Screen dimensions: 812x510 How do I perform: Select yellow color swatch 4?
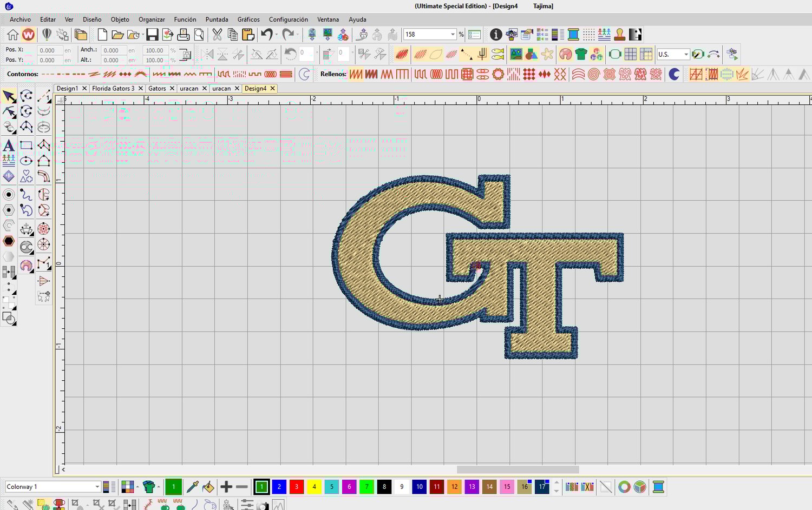tap(314, 487)
